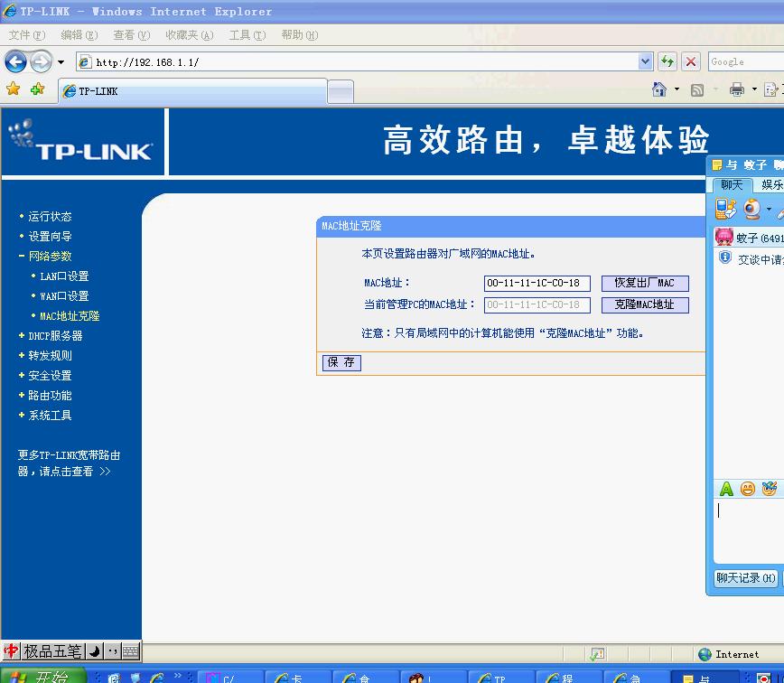Viewport: 784px width, 683px height.
Task: Expand the 系统工具 section
Action: coord(50,416)
